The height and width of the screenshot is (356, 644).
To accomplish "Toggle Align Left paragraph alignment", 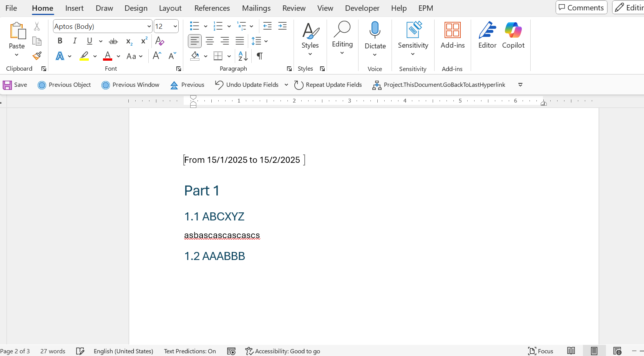I will [195, 41].
